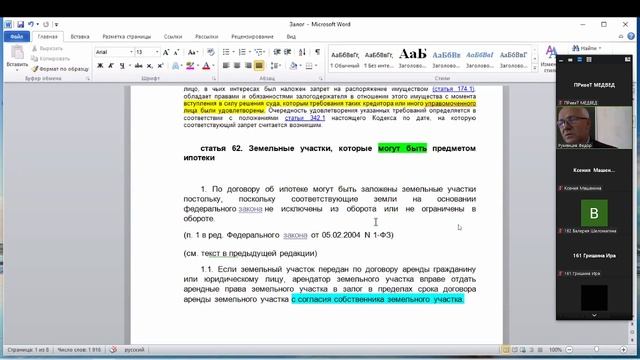Toggle italic (К) formatting
The height and width of the screenshot is (360, 640).
[111, 66]
